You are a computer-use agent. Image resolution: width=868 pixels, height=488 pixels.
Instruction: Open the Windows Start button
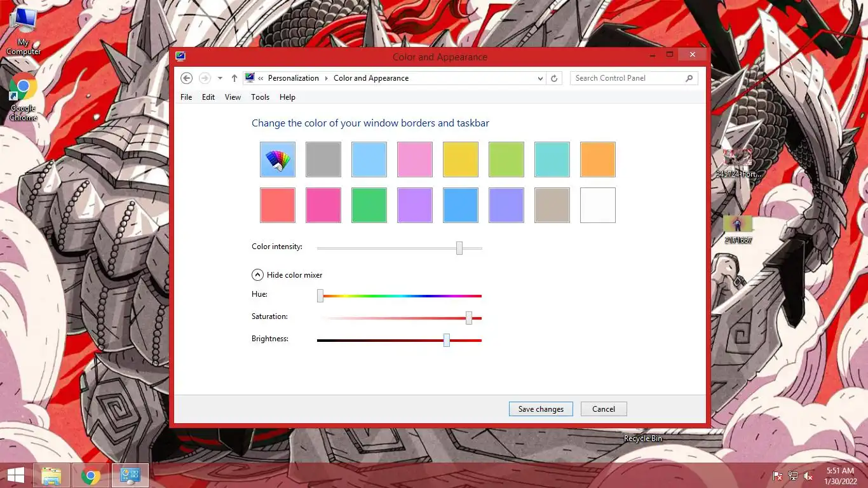[x=15, y=475]
